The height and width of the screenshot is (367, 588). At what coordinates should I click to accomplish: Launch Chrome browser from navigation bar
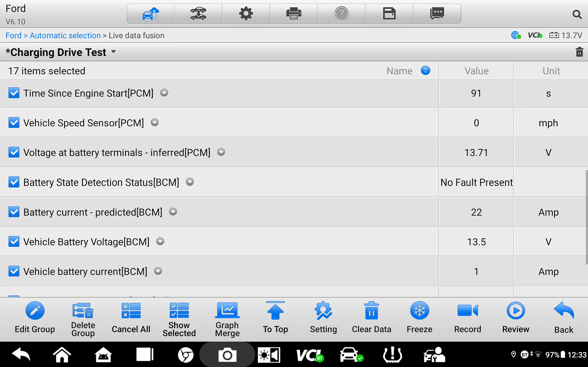pyautogui.click(x=186, y=355)
